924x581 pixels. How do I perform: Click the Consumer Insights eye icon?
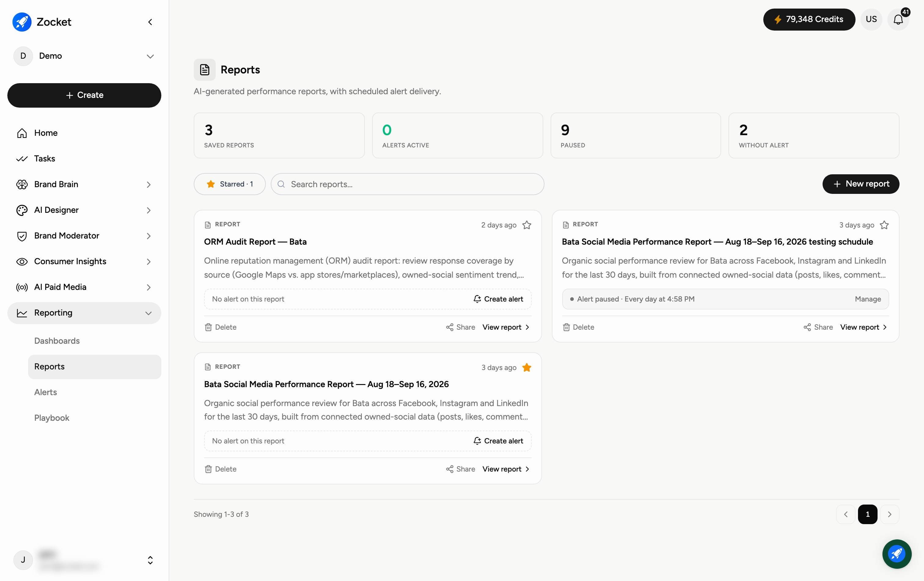coord(22,261)
